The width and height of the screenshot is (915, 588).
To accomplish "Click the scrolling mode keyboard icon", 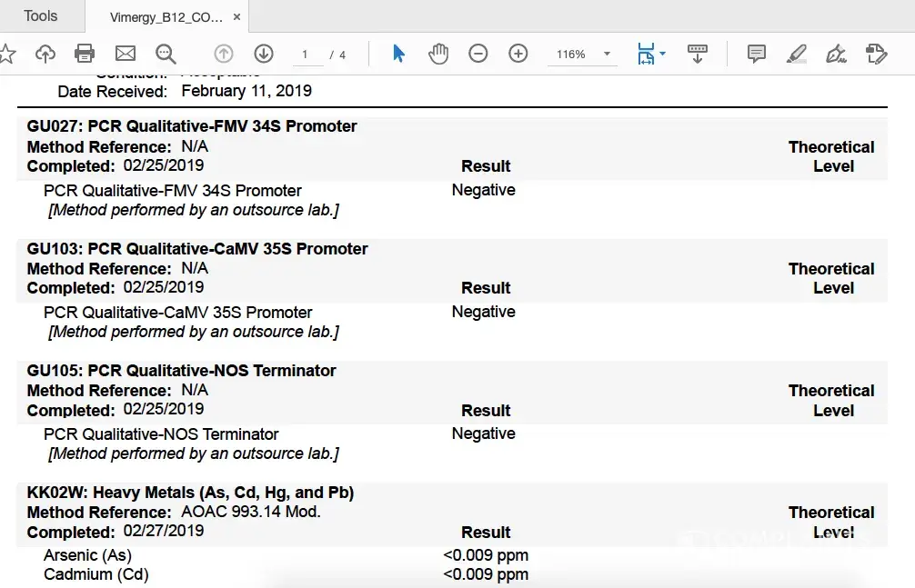I will [x=698, y=55].
